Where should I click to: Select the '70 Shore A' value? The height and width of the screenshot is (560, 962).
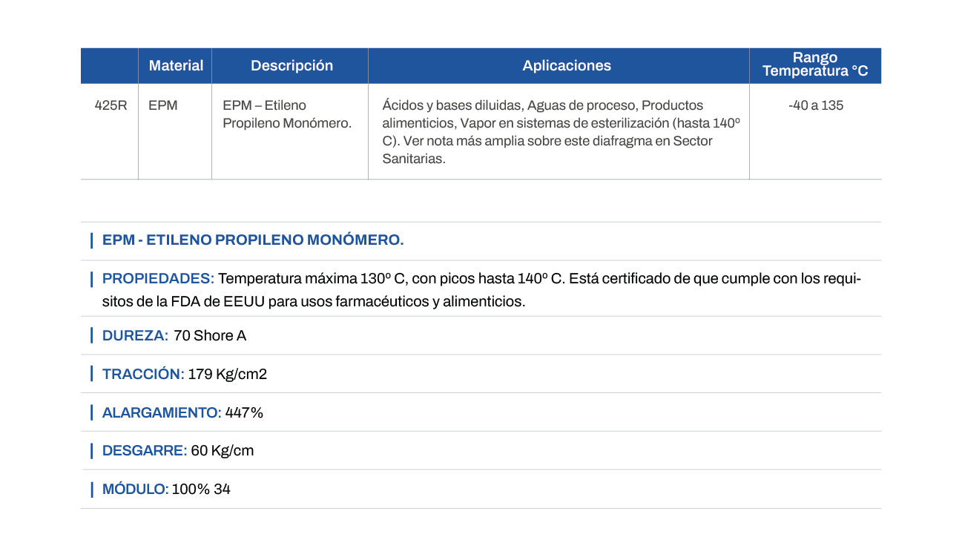coord(210,336)
